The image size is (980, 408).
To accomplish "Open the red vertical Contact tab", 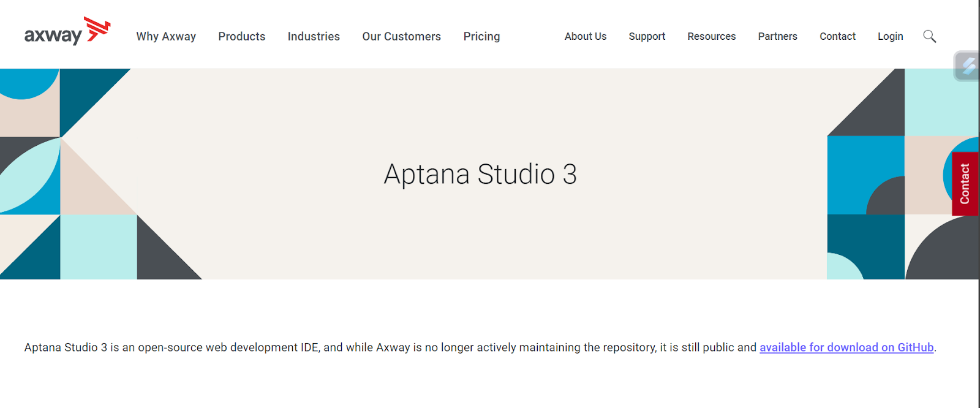I will coord(965,184).
